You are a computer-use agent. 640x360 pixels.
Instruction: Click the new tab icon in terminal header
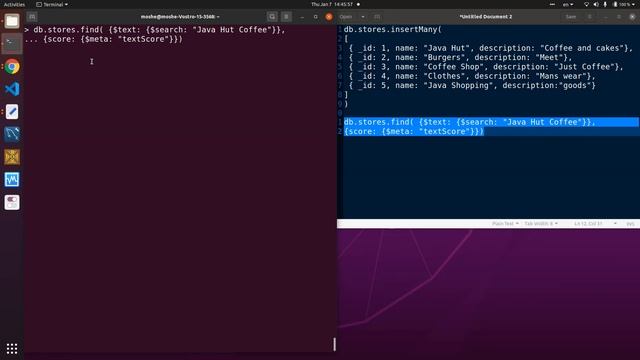32,17
